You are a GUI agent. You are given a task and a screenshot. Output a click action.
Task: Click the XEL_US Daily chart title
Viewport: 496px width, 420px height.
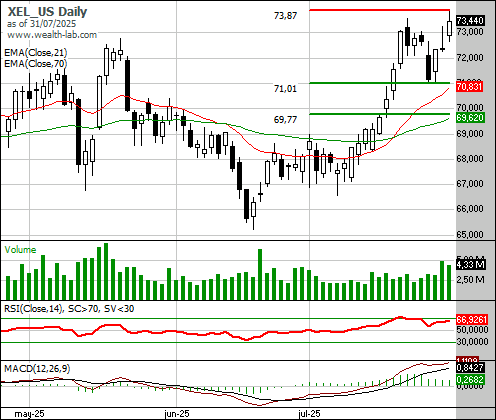pos(47,12)
